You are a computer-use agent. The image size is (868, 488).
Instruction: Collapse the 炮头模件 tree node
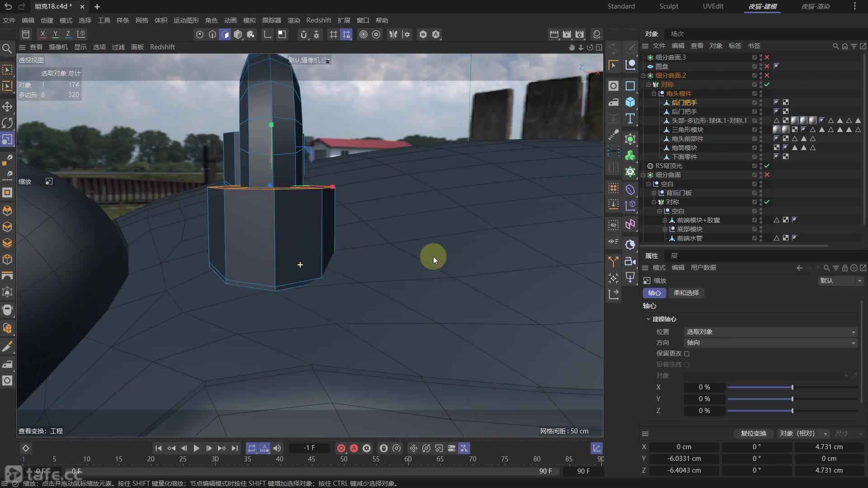(654, 94)
